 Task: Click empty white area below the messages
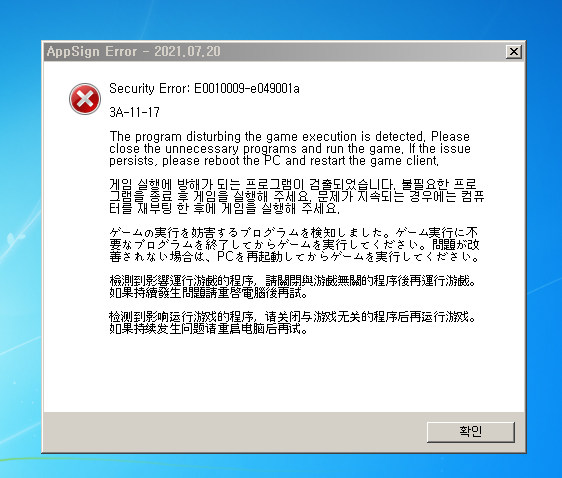pyautogui.click(x=283, y=374)
